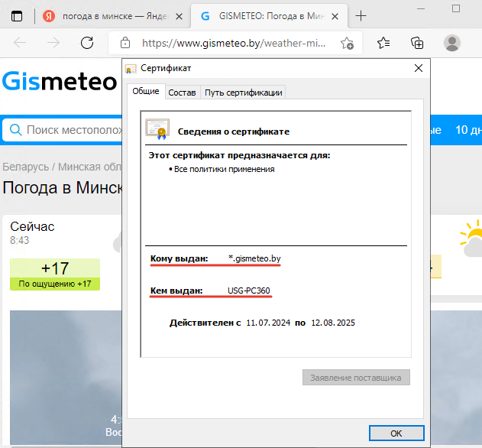This screenshot has width=482, height=448.
Task: Open the Favorites list
Action: [383, 43]
